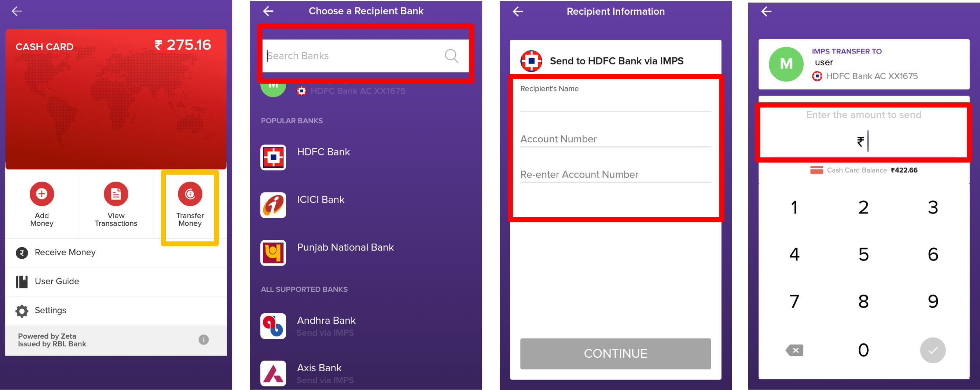Tap the Transfer Money icon
The width and height of the screenshot is (980, 390).
pyautogui.click(x=190, y=194)
